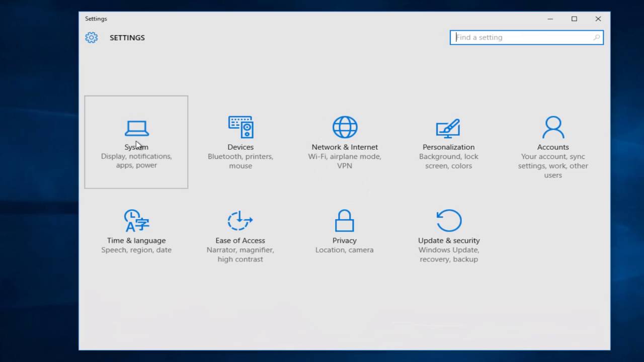
Task: Open the Privacy padlock icon
Action: [345, 221]
